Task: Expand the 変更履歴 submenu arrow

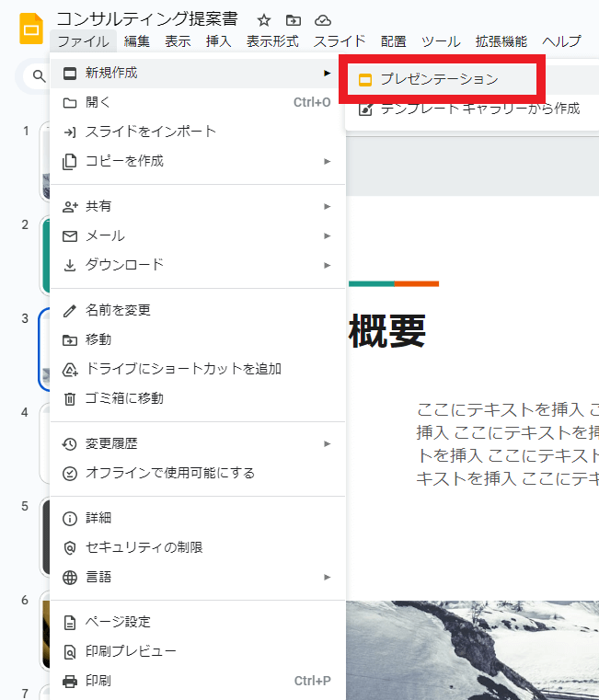Action: coord(328,444)
